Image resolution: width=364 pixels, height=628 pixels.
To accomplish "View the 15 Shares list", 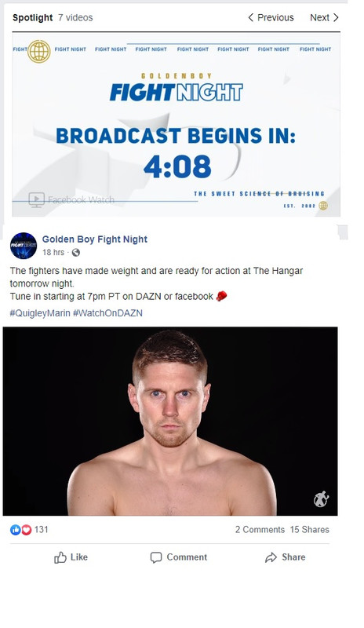I will point(310,529).
